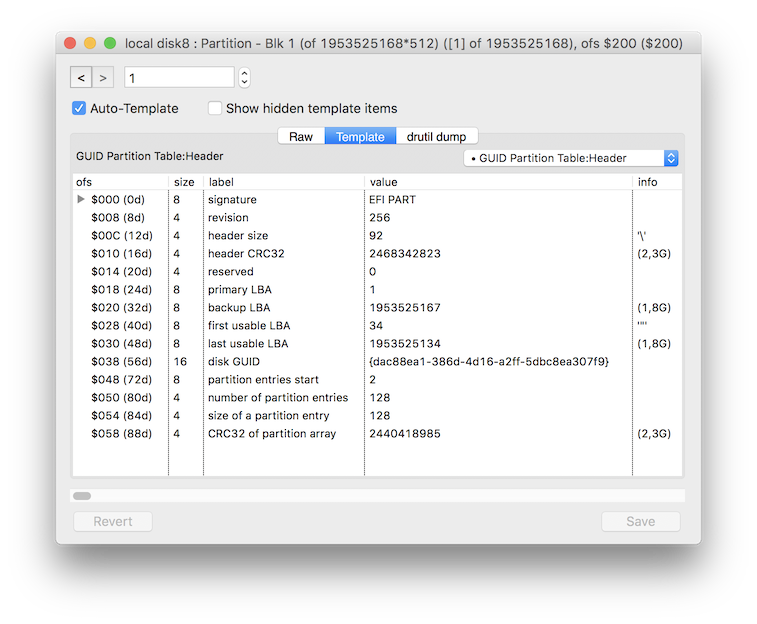Screen dimensions: 757x624
Task: Click the size 16 cell of disk GUID
Action: click(180, 361)
